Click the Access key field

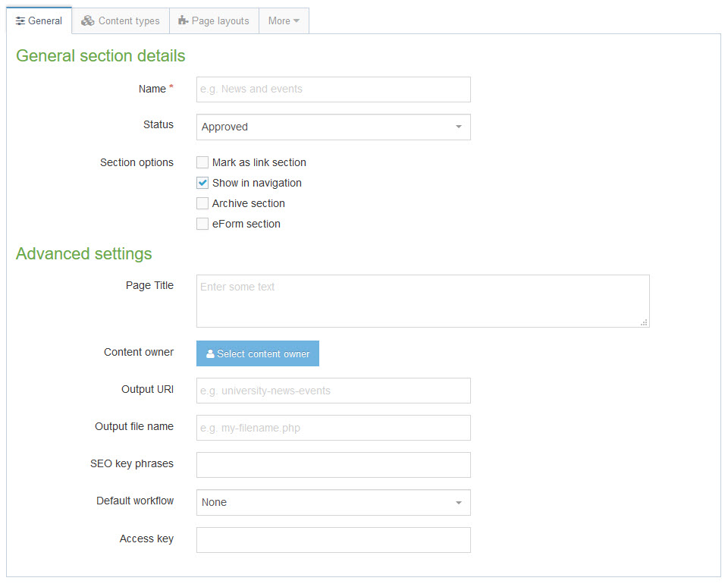click(333, 539)
